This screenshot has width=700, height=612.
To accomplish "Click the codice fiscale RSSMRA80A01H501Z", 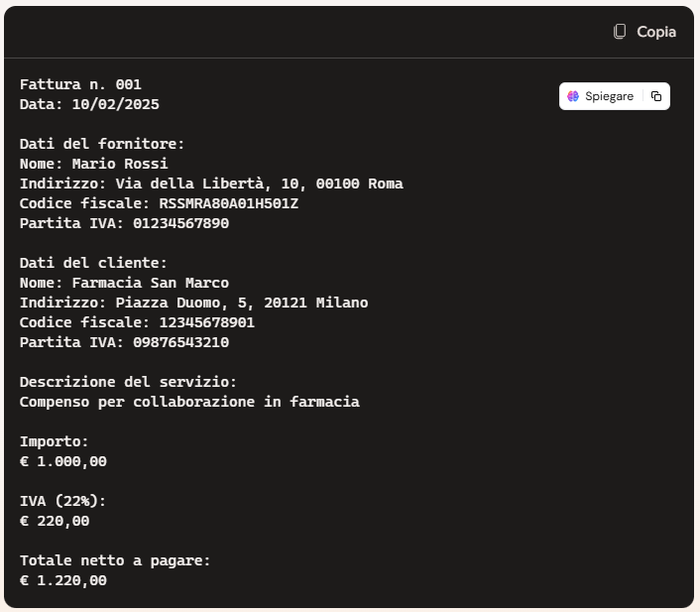I will (x=228, y=203).
